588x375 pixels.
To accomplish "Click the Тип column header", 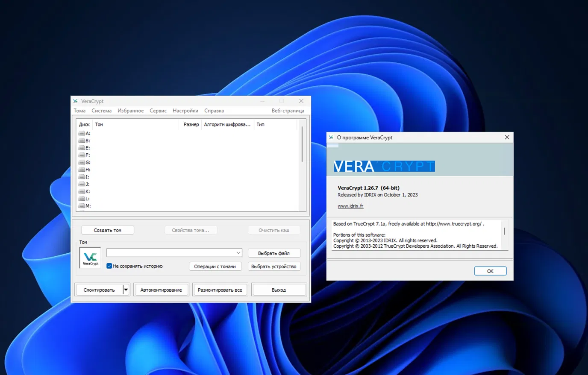I will (x=275, y=125).
